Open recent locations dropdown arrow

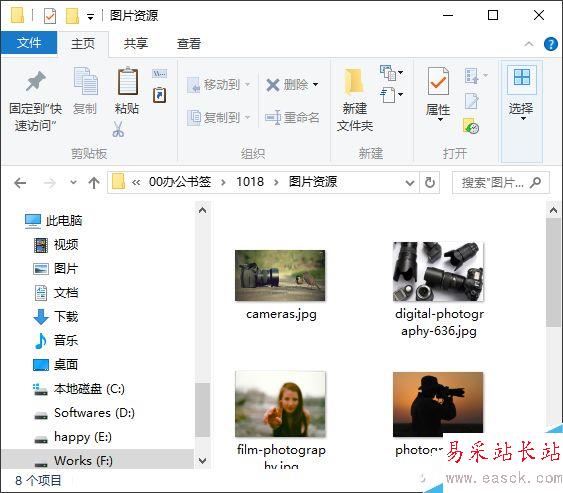[73, 182]
